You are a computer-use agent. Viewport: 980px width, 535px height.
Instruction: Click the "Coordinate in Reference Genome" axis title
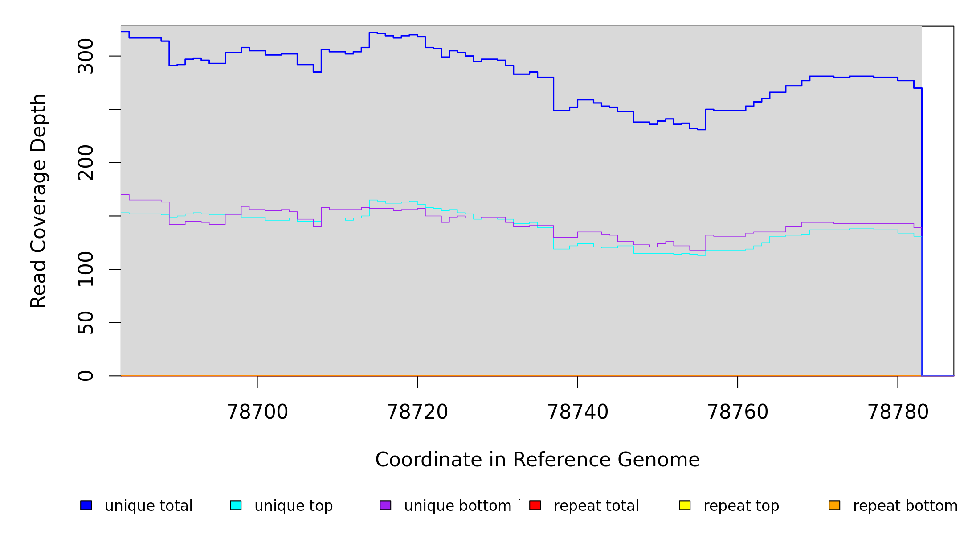coord(537,460)
